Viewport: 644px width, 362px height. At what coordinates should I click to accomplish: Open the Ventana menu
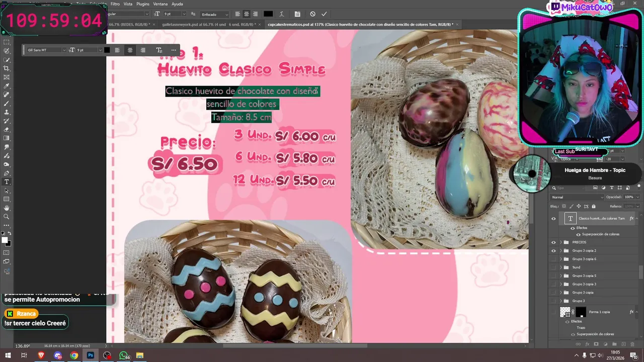(160, 4)
